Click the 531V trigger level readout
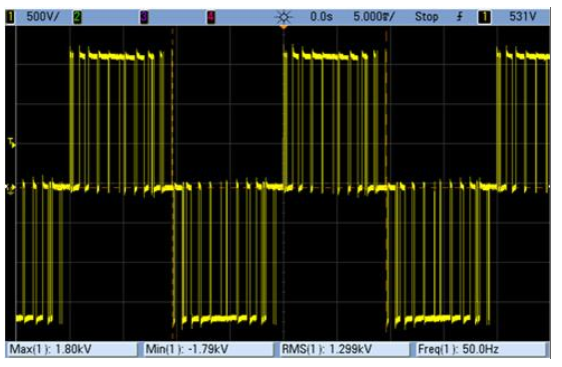Image resolution: width=562 pixels, height=367 pixels. [523, 17]
